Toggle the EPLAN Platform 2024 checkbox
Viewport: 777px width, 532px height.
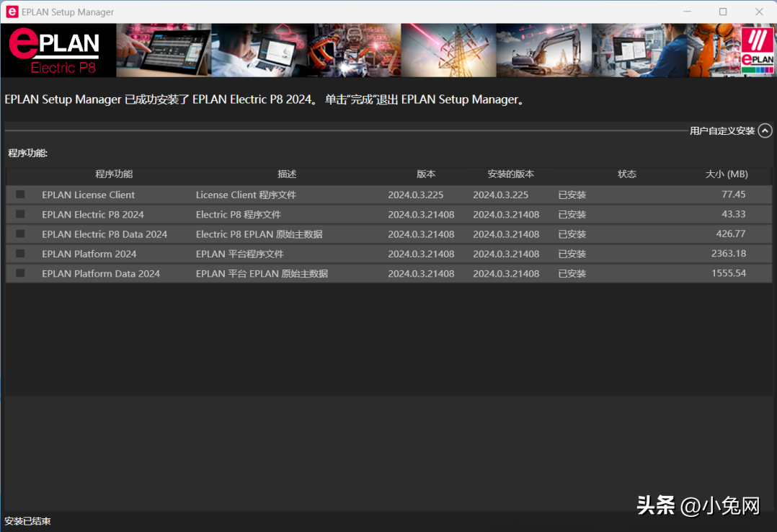click(20, 254)
